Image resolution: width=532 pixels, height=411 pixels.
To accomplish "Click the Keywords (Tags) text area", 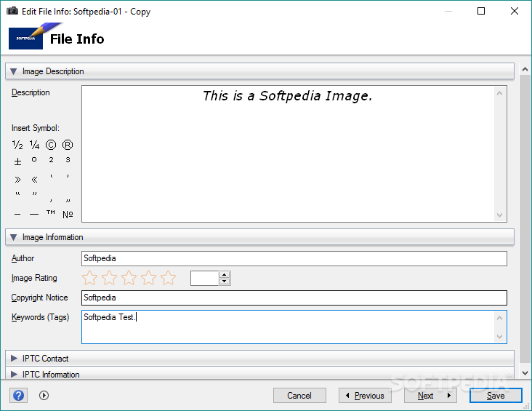I will (x=289, y=327).
